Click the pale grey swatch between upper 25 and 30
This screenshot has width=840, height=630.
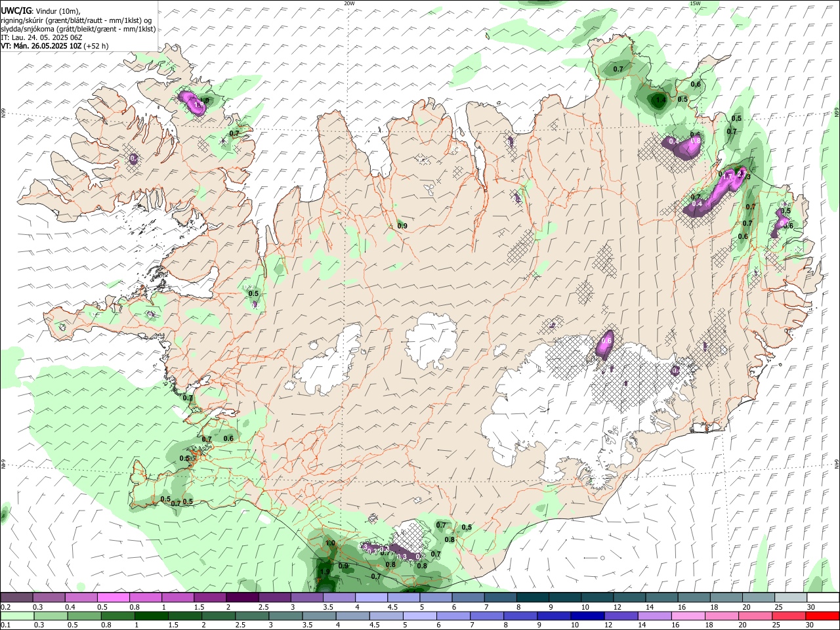(791, 597)
